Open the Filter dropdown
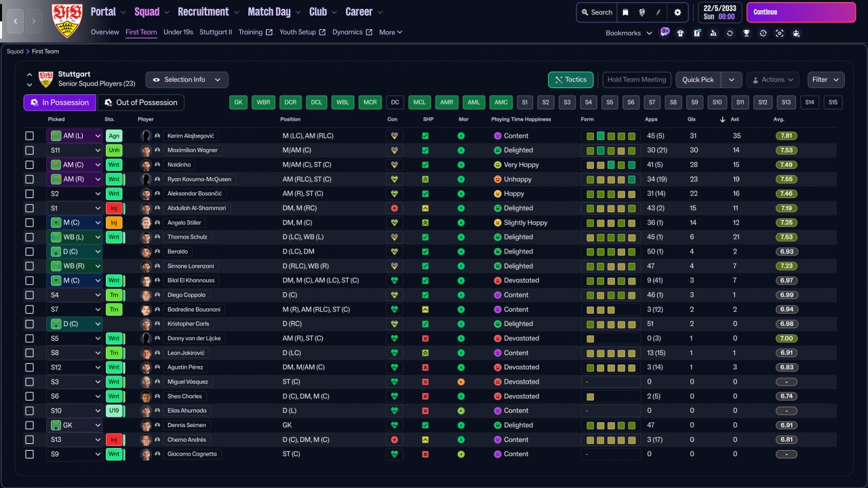This screenshot has width=868, height=488. 825,80
